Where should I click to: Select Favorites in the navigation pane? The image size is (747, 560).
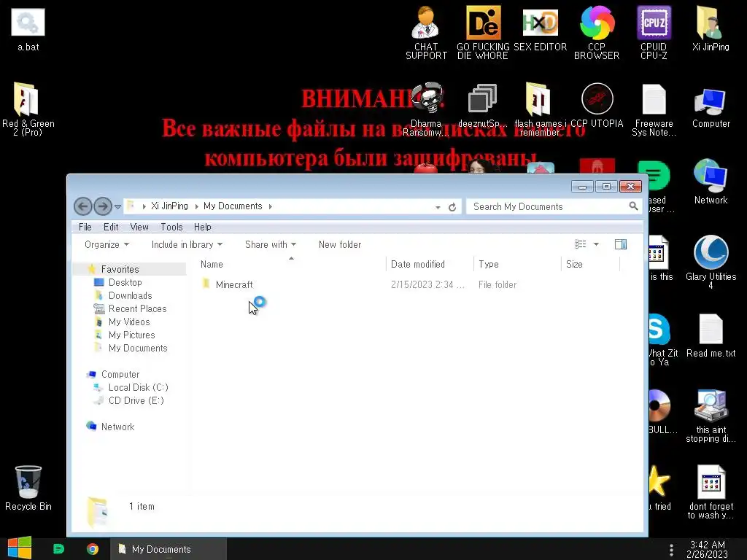[x=120, y=270]
